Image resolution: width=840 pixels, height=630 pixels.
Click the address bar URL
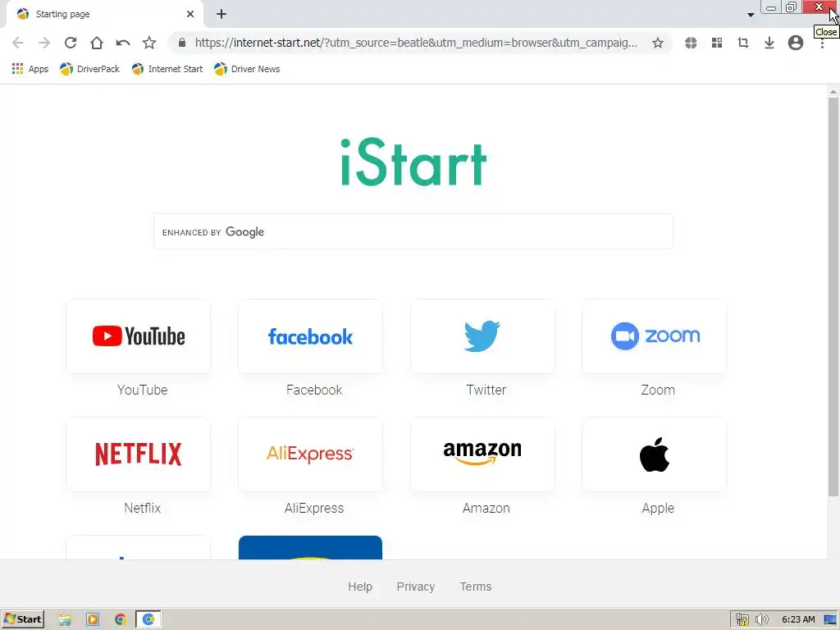point(416,43)
